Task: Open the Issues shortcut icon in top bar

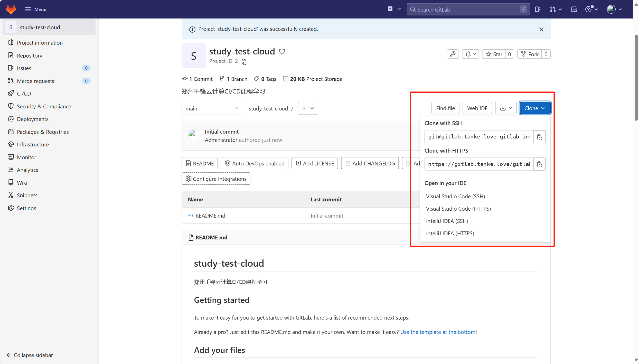Action: pos(538,10)
